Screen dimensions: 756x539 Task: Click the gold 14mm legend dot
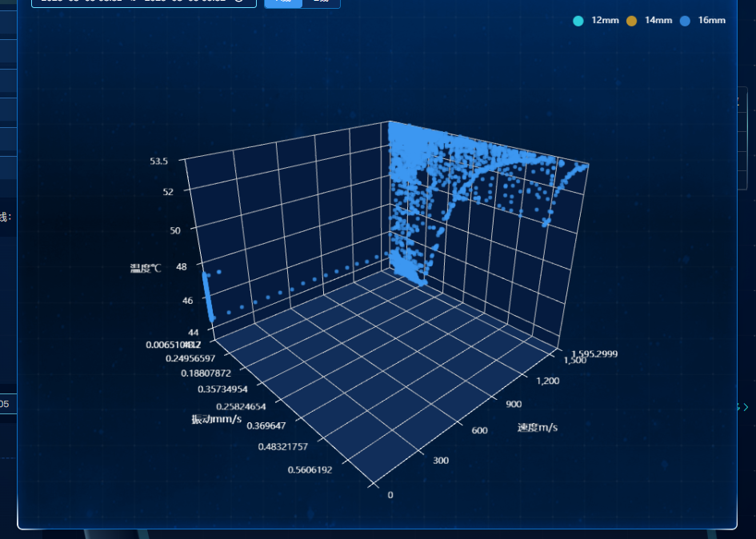[x=631, y=20]
